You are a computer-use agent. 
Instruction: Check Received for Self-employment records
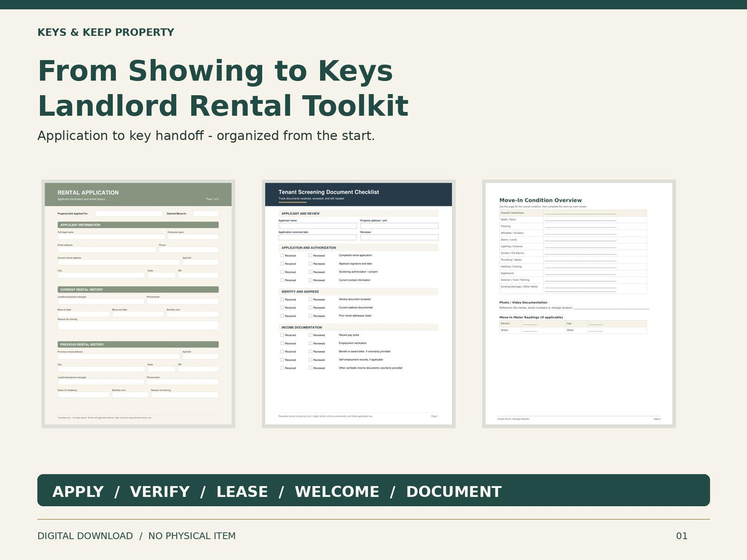click(282, 360)
